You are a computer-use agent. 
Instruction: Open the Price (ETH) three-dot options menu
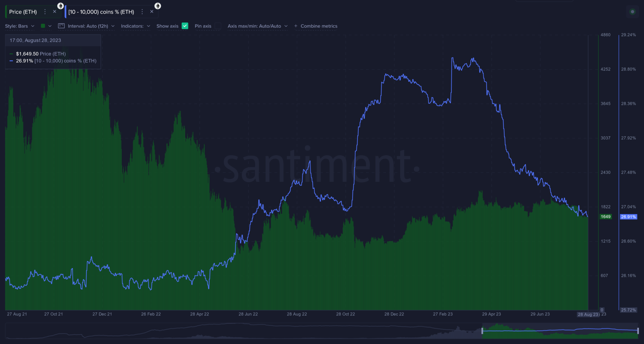click(x=45, y=12)
